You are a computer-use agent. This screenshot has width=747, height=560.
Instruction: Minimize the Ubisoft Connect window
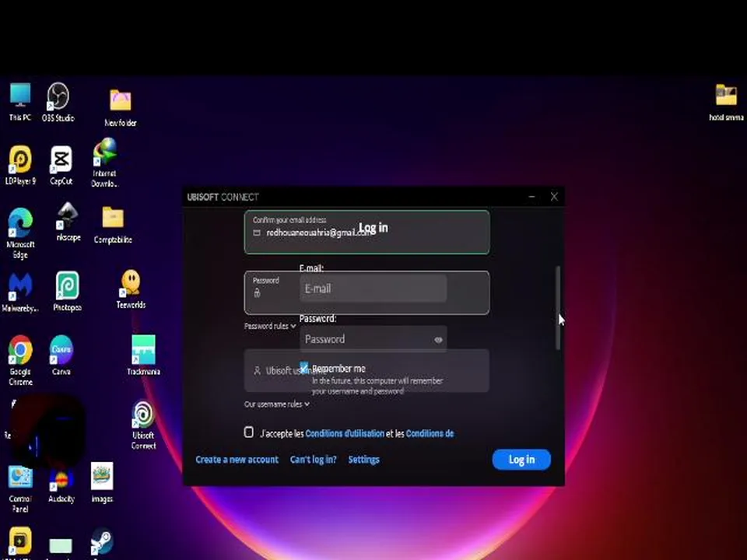point(531,197)
